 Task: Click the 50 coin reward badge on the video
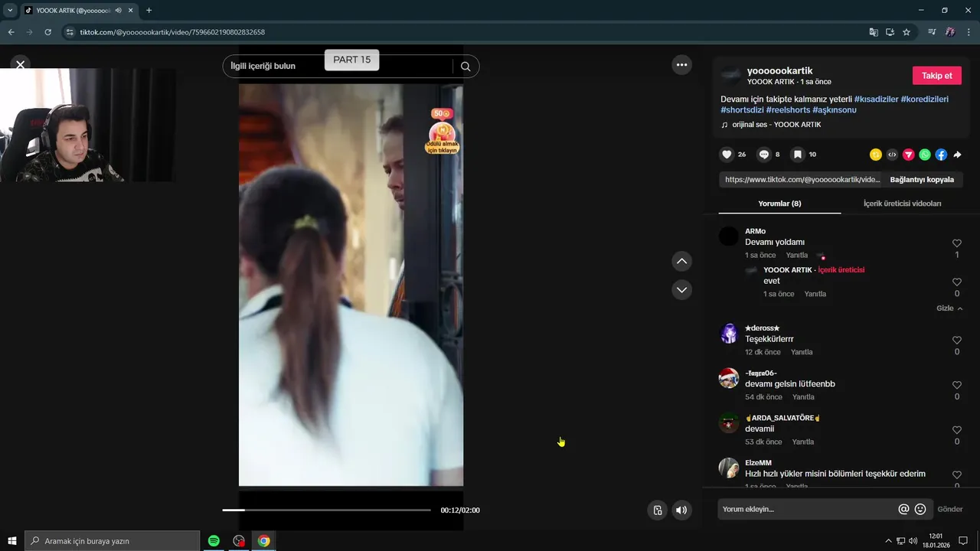click(442, 131)
